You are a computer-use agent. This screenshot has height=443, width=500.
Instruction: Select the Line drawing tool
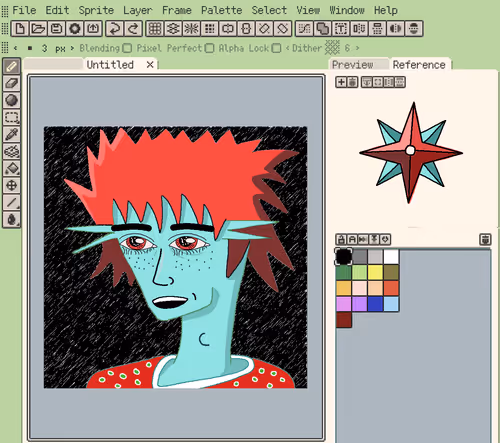(12, 202)
